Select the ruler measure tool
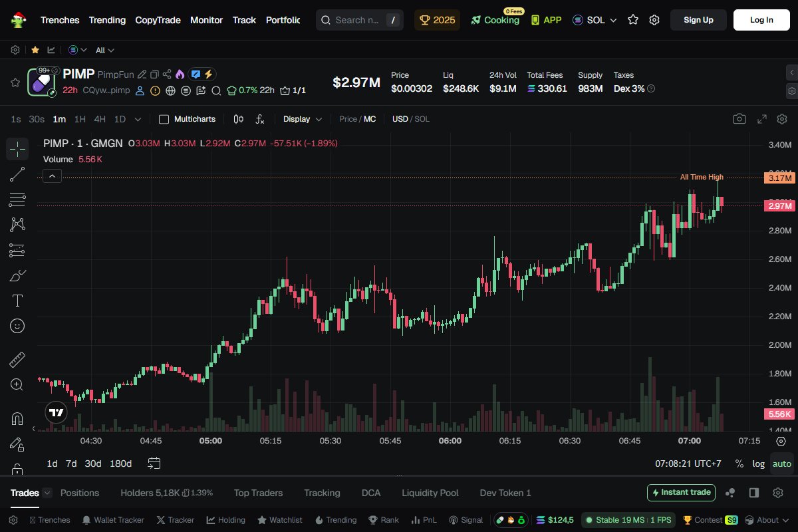The width and height of the screenshot is (798, 532). tap(17, 360)
